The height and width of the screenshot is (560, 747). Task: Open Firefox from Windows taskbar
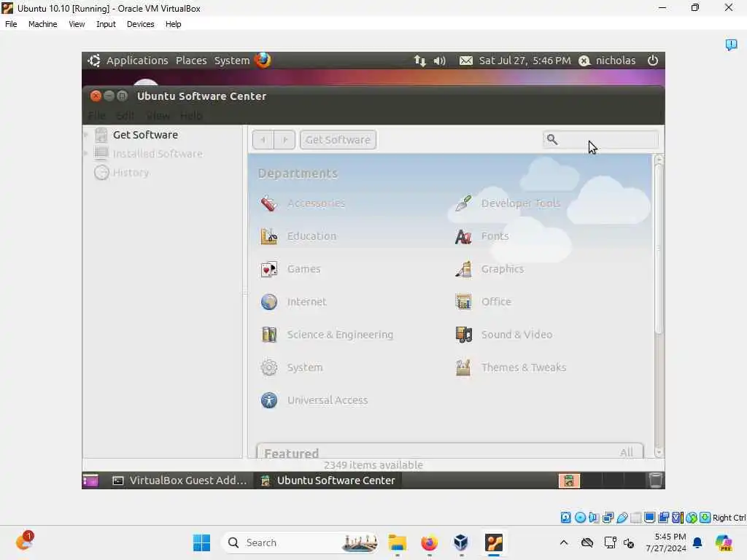429,542
